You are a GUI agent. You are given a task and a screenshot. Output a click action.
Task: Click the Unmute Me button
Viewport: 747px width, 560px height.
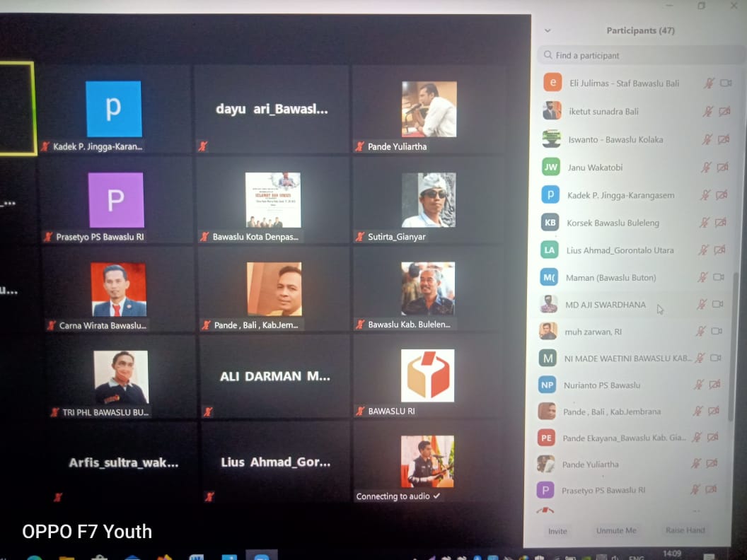click(x=615, y=530)
